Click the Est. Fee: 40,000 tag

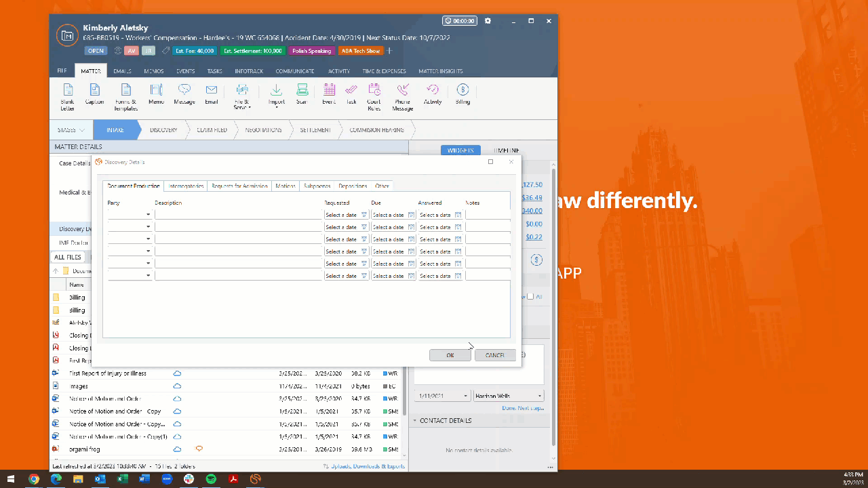195,51
